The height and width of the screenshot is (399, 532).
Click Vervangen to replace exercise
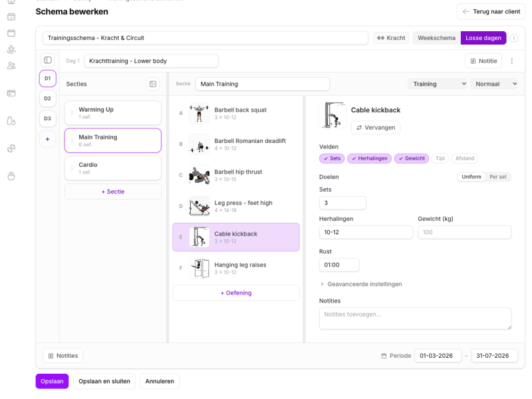pos(376,128)
